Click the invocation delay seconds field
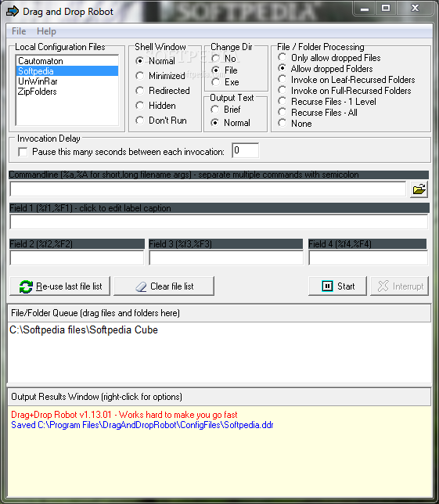The width and height of the screenshot is (439, 504). tap(245, 150)
